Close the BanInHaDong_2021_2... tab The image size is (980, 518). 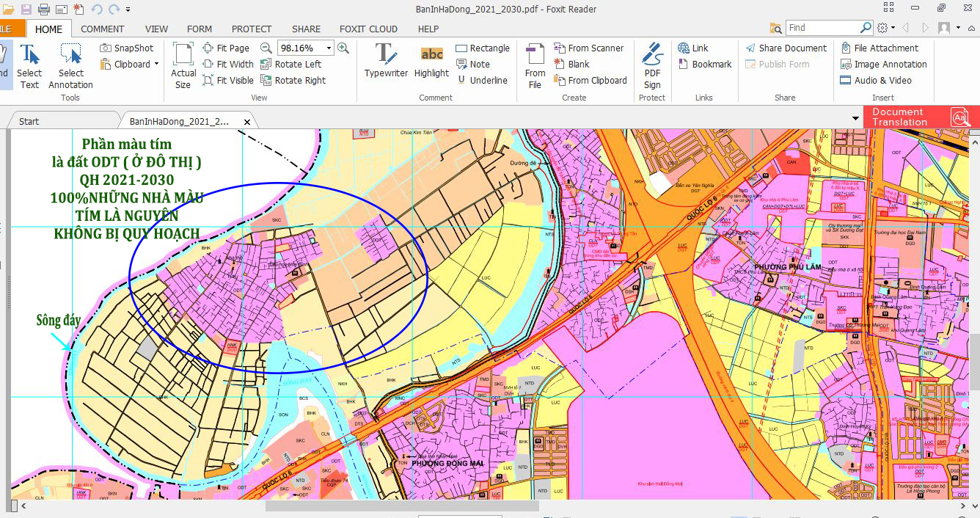click(x=247, y=122)
